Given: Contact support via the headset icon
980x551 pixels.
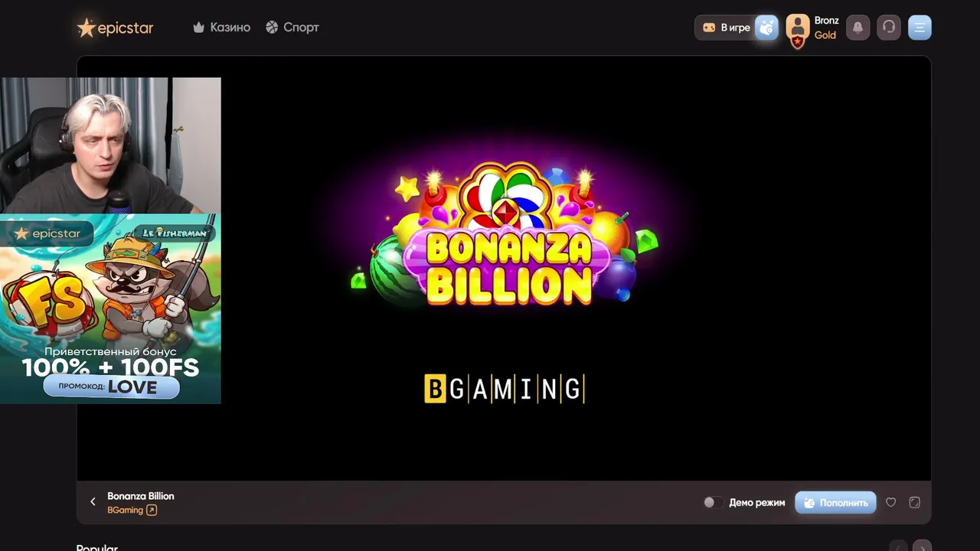Looking at the screenshot, I should [889, 28].
